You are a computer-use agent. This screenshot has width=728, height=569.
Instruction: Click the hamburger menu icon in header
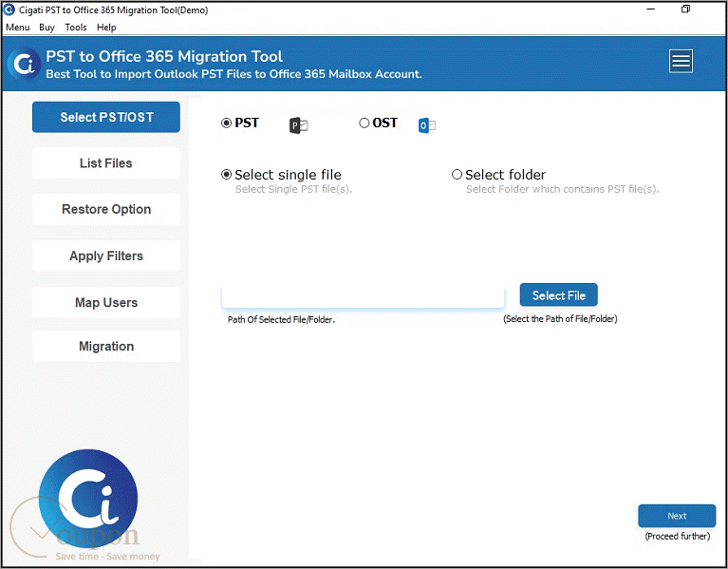tap(681, 61)
